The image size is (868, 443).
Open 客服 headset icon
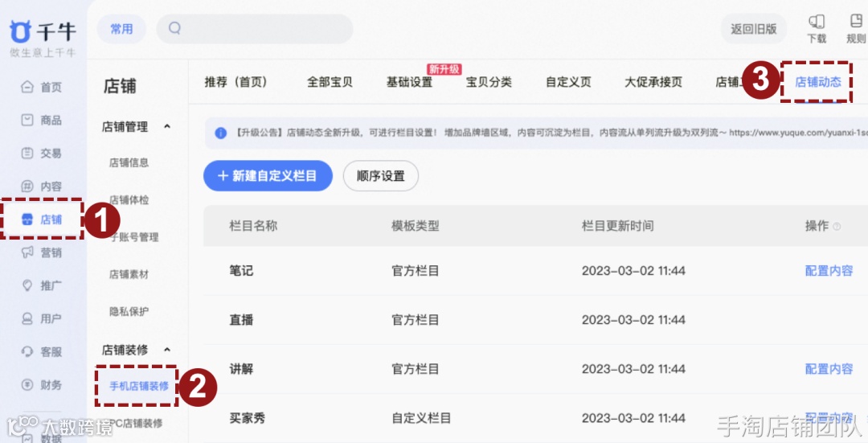(27, 351)
